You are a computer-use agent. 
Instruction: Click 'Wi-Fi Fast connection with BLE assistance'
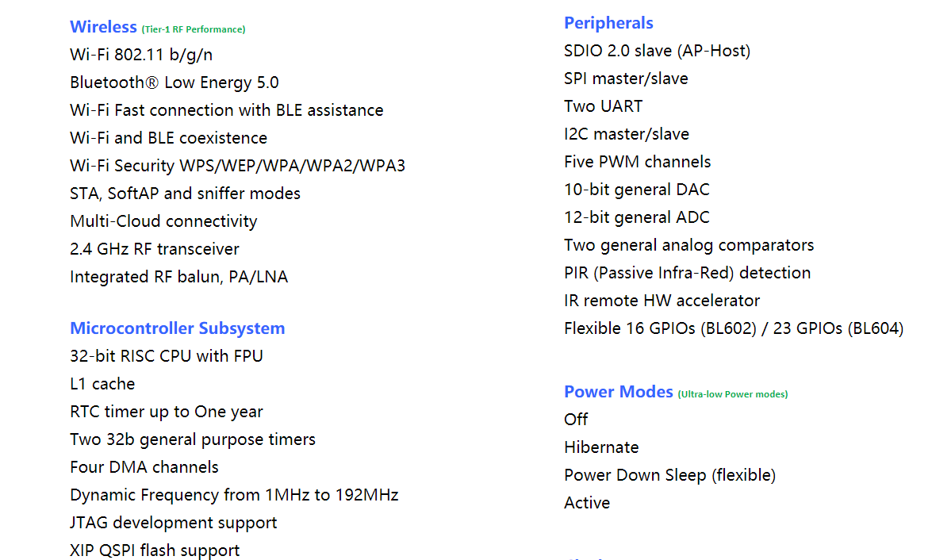click(x=227, y=110)
